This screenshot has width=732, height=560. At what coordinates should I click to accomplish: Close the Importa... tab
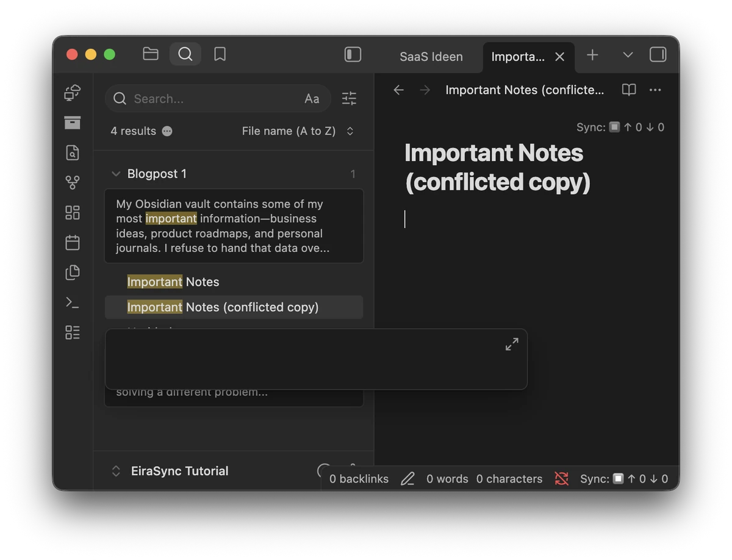click(x=559, y=57)
